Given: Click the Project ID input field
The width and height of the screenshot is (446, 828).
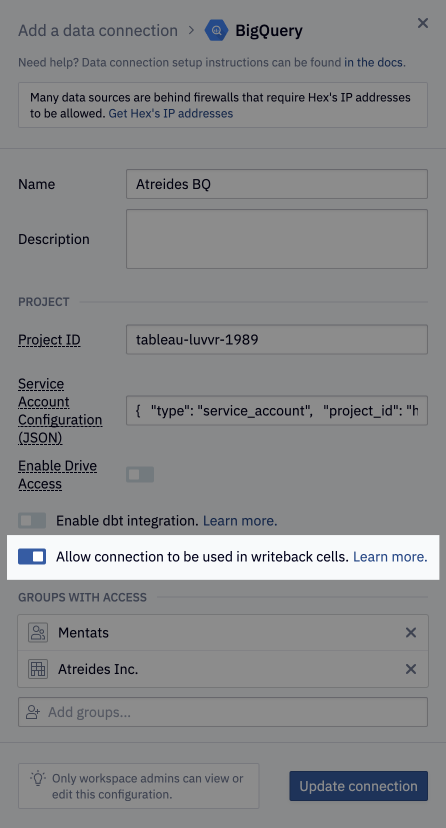Looking at the screenshot, I should point(277,339).
